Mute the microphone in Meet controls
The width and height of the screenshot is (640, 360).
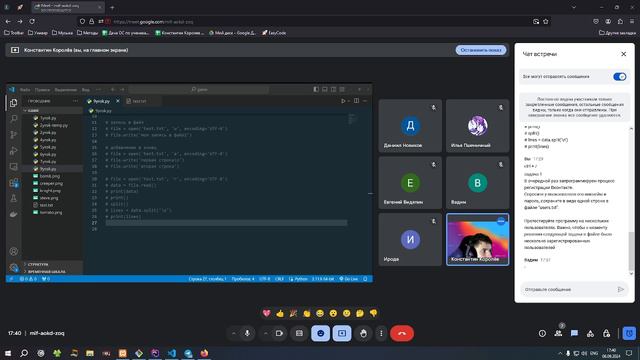pyautogui.click(x=247, y=333)
